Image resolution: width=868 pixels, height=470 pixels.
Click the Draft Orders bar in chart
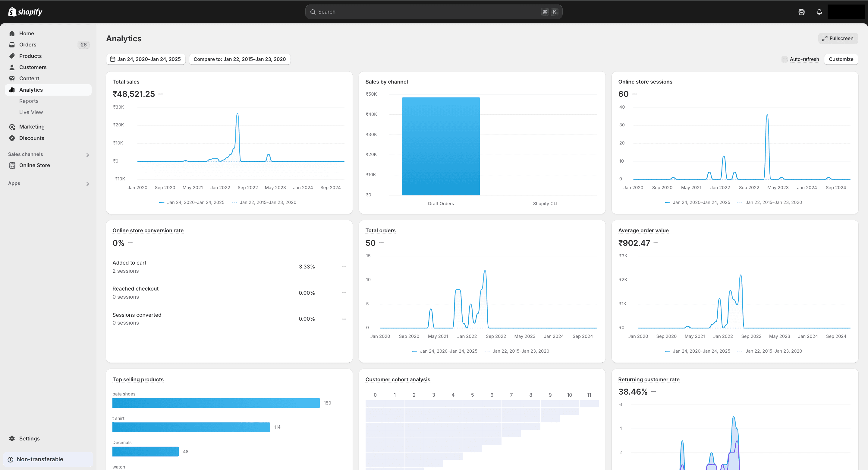pos(441,146)
